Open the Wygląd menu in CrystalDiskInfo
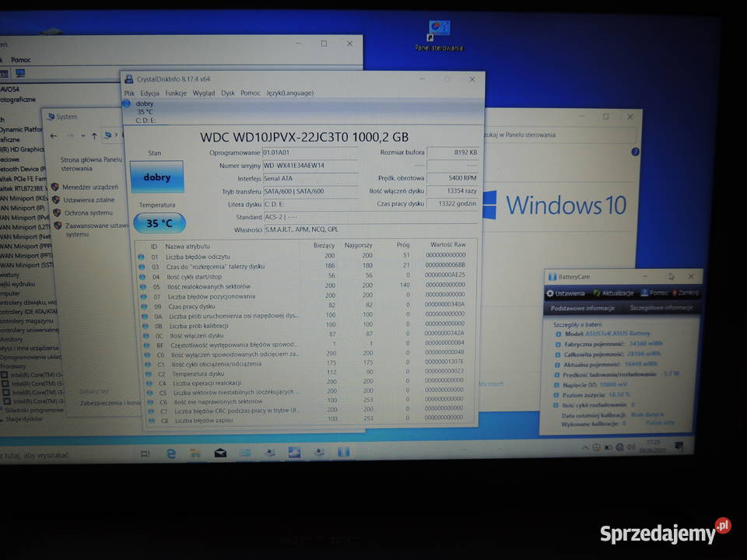 click(x=203, y=93)
